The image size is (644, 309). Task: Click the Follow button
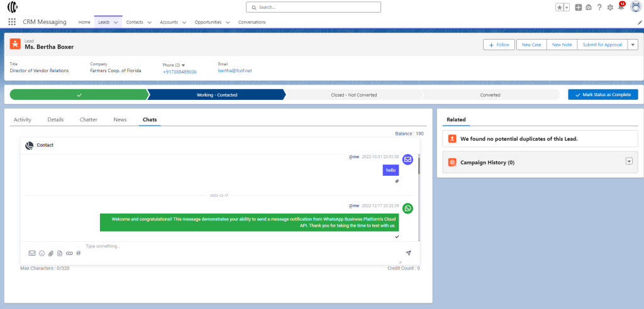coord(499,45)
